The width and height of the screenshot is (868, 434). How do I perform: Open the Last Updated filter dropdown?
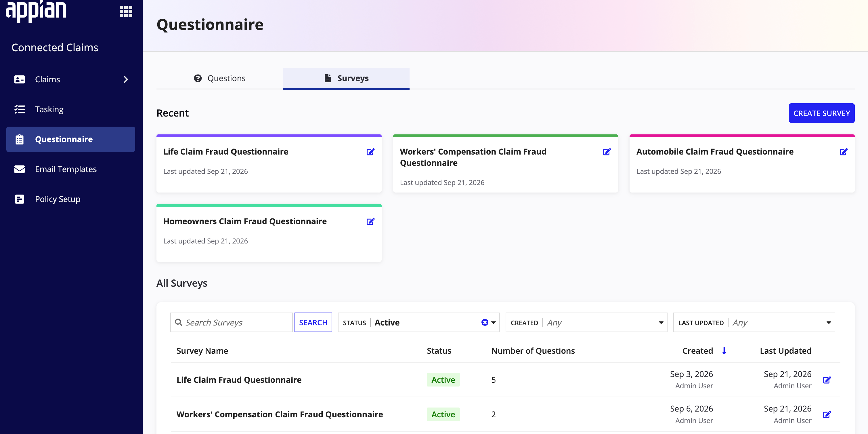tap(754, 322)
